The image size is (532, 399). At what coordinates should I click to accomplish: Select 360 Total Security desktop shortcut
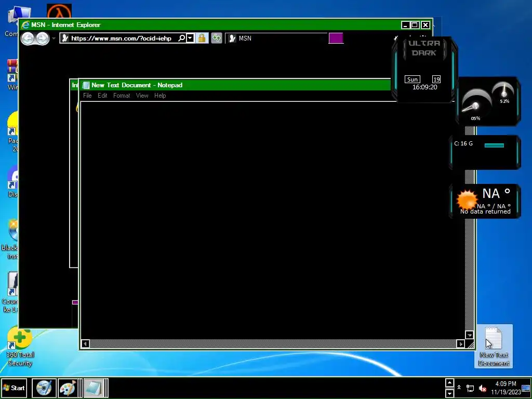click(x=20, y=346)
